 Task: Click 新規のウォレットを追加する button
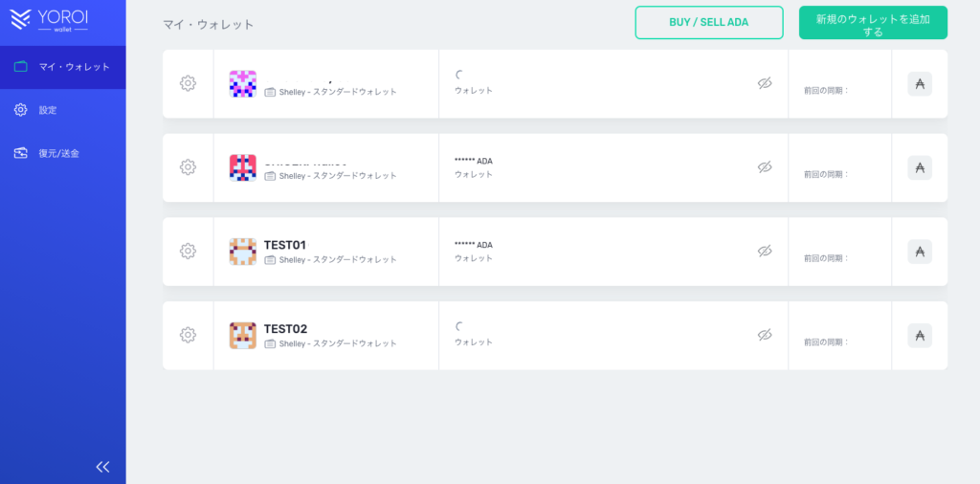coord(873,23)
